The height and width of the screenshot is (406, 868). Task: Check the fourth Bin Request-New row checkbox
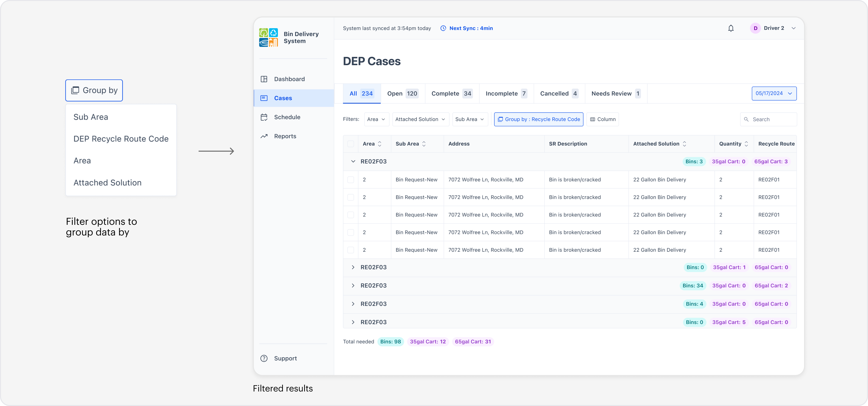click(350, 232)
